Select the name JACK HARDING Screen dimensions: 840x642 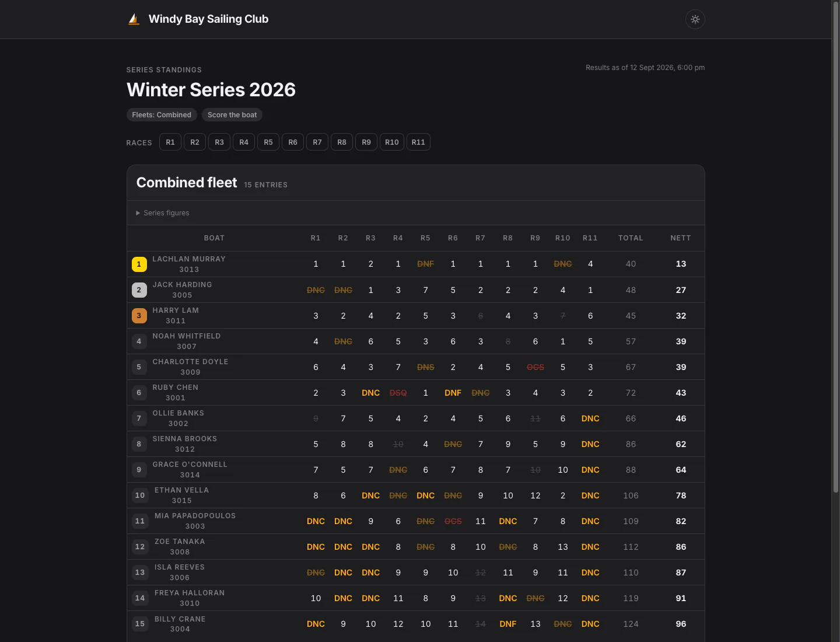(182, 285)
